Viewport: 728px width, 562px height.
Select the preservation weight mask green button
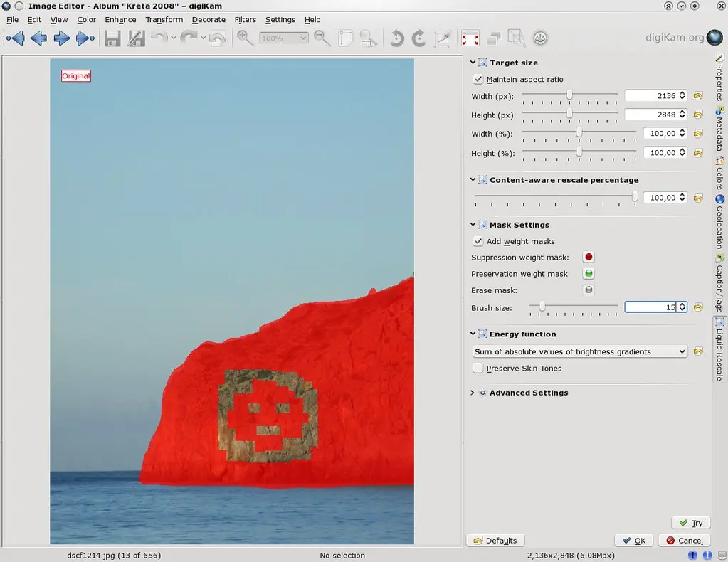click(589, 274)
